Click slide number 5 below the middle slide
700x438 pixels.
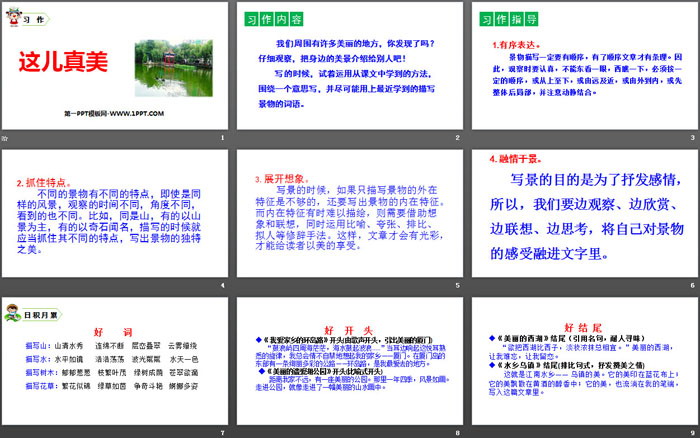point(457,285)
